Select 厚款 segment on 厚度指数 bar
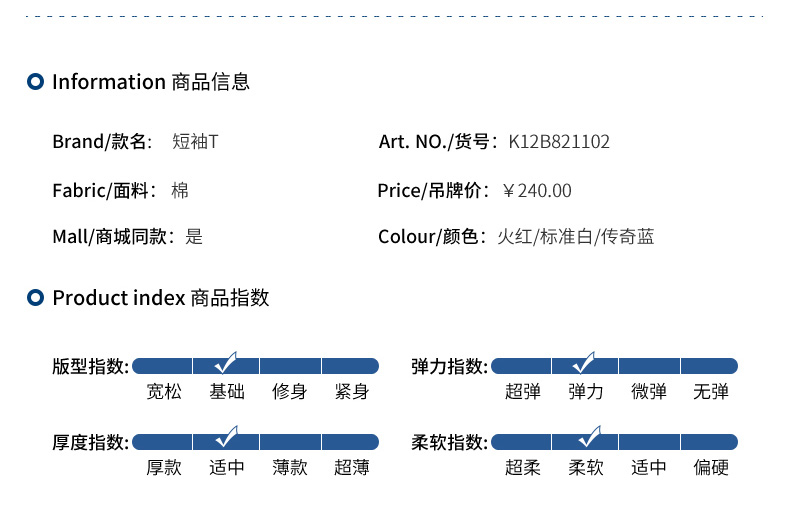The image size is (790, 510). [x=162, y=442]
